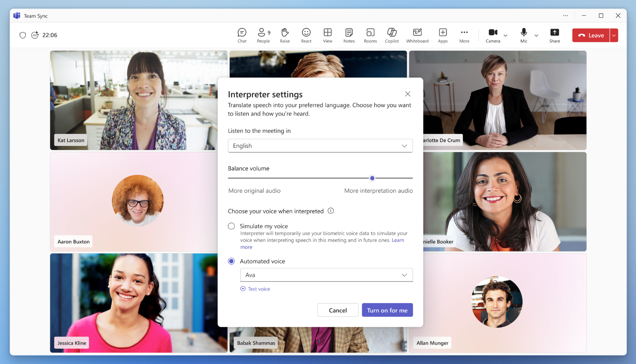Screen dimensions: 636x364
Task: Expand Mic options arrow
Action: click(536, 36)
